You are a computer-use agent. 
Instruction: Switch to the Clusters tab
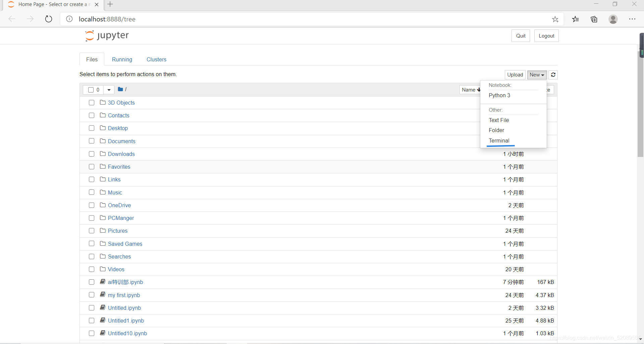point(156,59)
